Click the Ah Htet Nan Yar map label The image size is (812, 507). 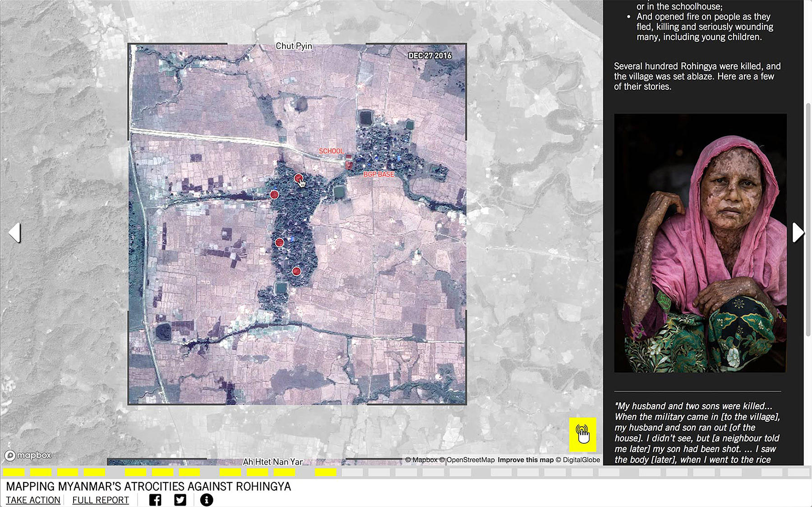pos(272,461)
